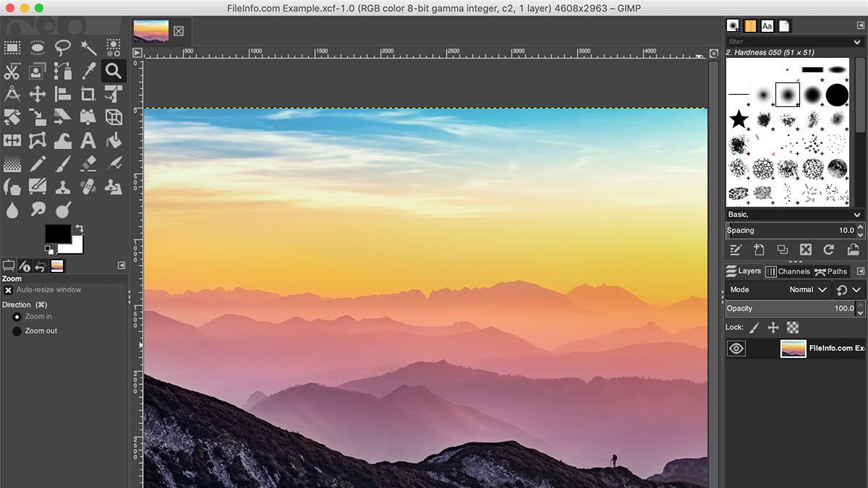Expand the Basic brush tag dropdown
868x488 pixels.
pos(857,215)
